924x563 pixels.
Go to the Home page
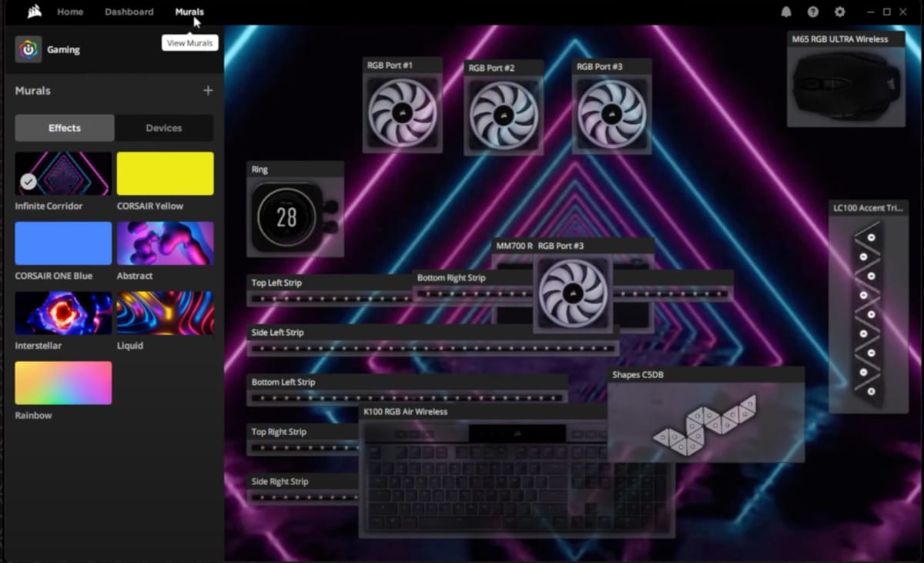tap(70, 12)
